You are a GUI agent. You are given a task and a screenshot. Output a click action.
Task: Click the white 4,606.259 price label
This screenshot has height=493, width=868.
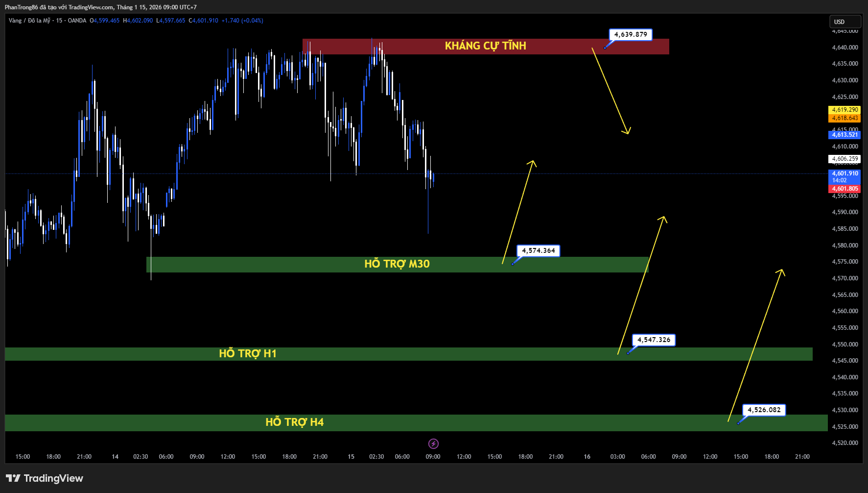[x=845, y=159]
